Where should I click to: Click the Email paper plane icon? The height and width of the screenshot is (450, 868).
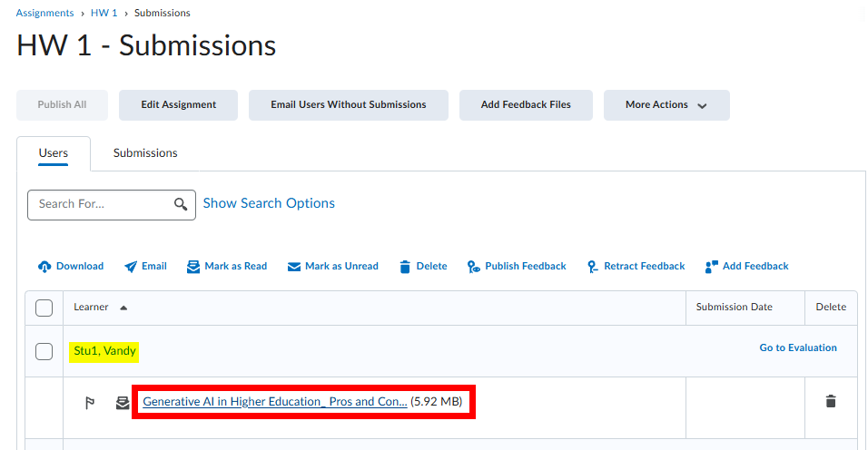point(131,267)
